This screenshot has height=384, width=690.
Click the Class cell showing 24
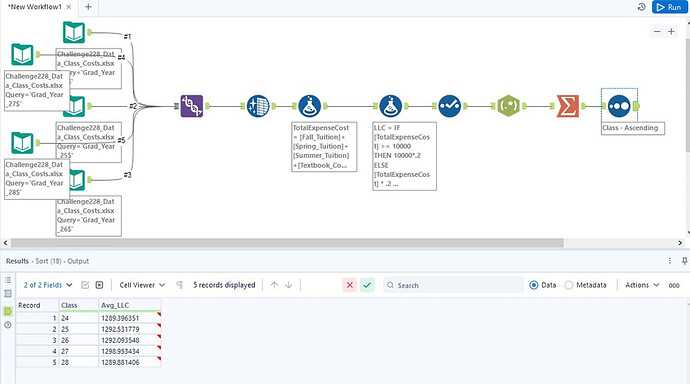tap(79, 318)
